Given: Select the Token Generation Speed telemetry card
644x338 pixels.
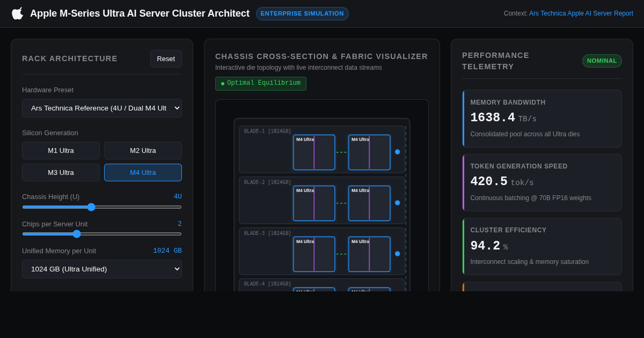Looking at the screenshot, I should pos(542,182).
